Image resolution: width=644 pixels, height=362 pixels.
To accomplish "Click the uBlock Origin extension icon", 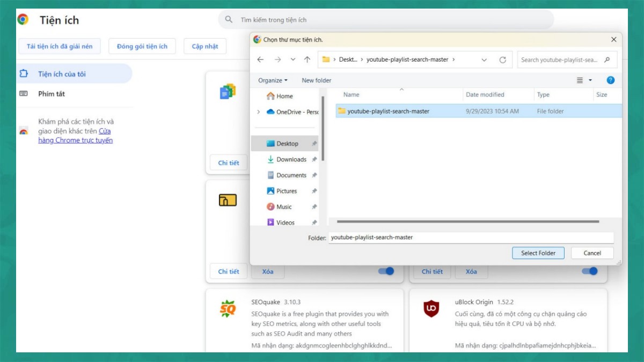I will point(431,308).
